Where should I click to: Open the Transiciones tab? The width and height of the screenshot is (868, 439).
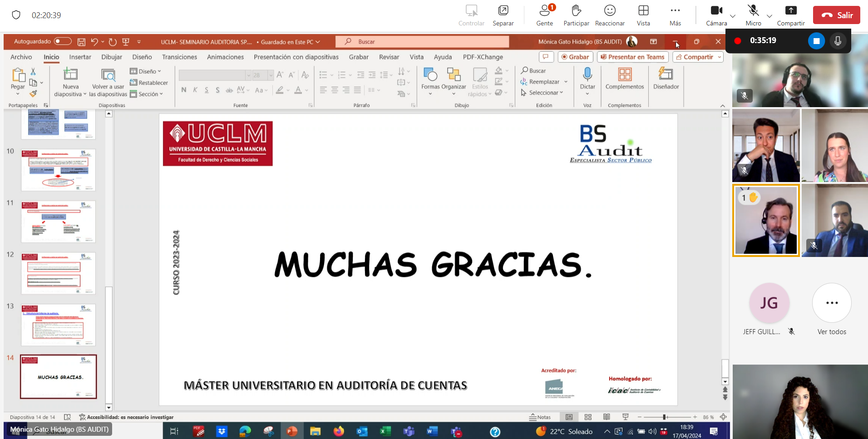coord(179,57)
